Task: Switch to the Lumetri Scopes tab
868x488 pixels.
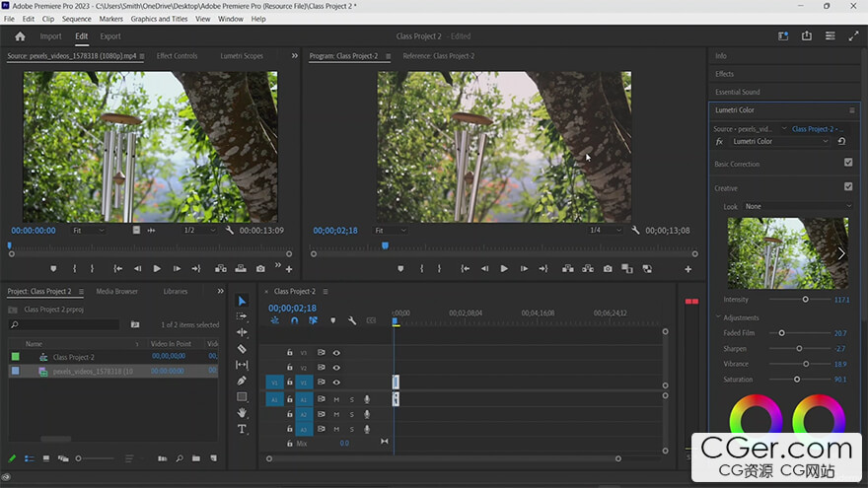Action: point(242,56)
